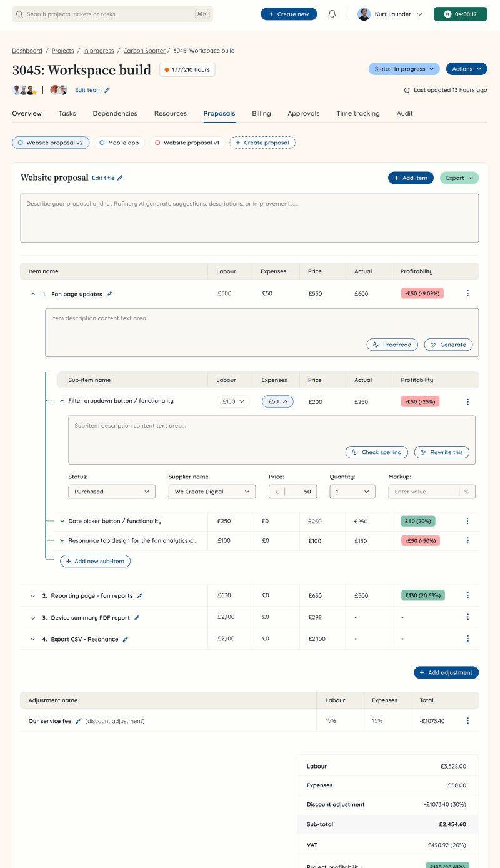Click the orange hours status dot
Image resolution: width=500 pixels, height=868 pixels.
point(167,69)
